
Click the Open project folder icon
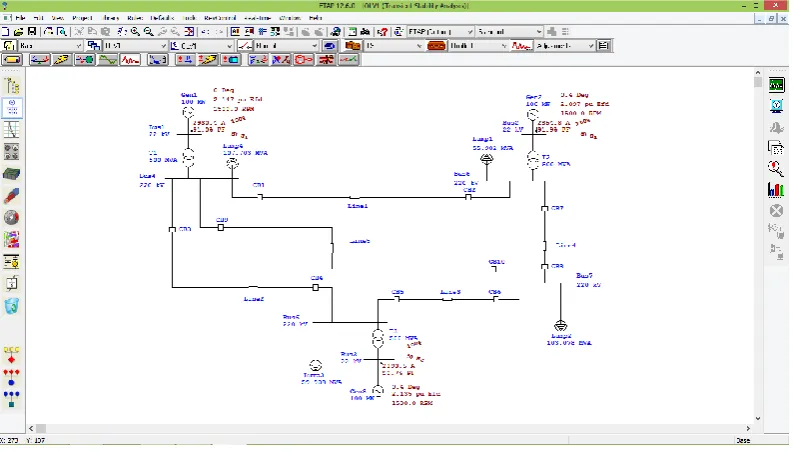tap(19, 32)
